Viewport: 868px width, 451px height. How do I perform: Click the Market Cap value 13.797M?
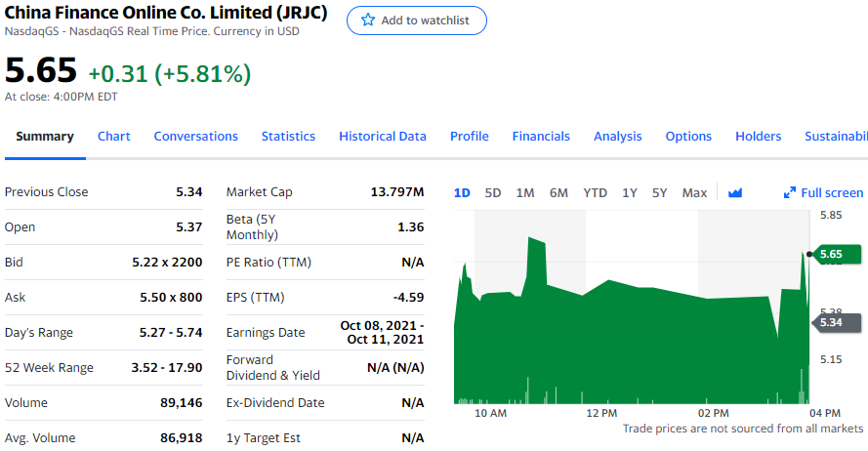397,192
